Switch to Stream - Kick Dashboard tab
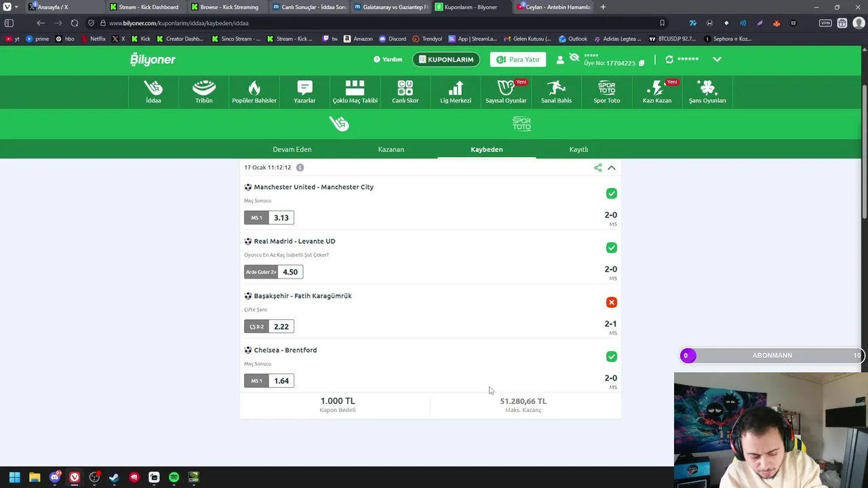This screenshot has height=488, width=868. click(x=144, y=7)
